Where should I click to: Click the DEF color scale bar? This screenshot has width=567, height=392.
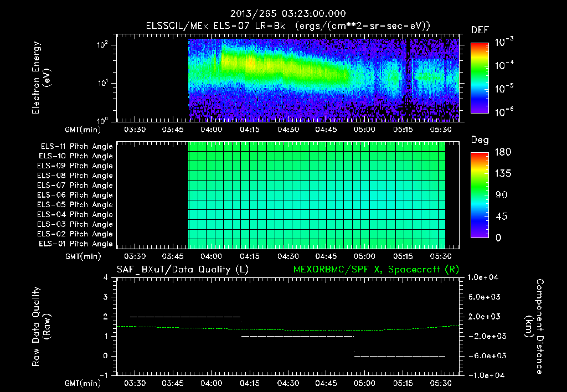(x=480, y=78)
